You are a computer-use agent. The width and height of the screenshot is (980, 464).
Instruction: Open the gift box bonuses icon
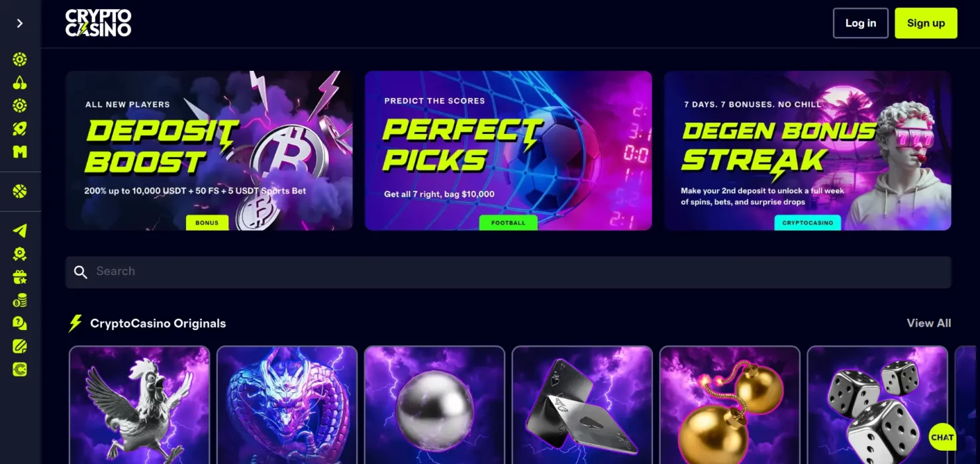[x=20, y=277]
